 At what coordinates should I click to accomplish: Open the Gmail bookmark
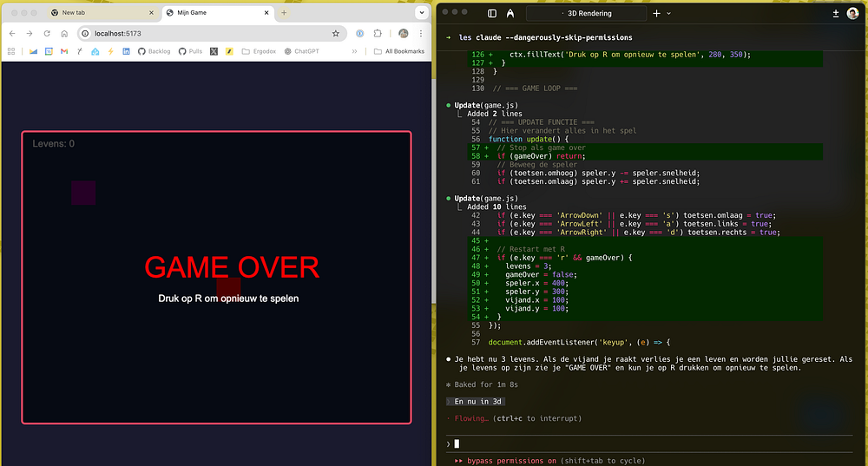click(64, 51)
